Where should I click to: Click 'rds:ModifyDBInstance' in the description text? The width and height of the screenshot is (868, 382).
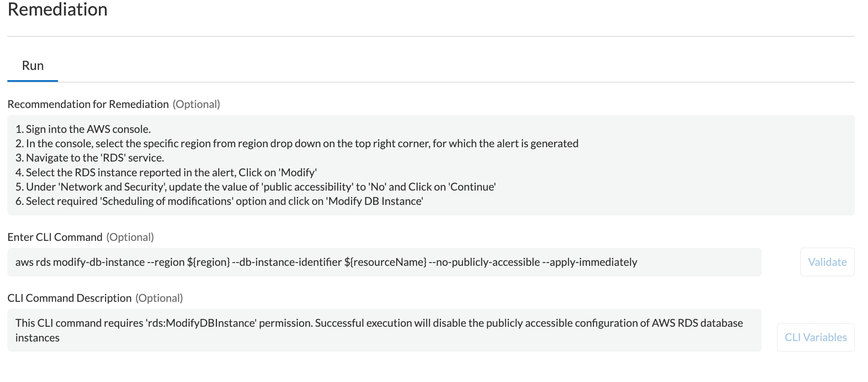point(201,323)
